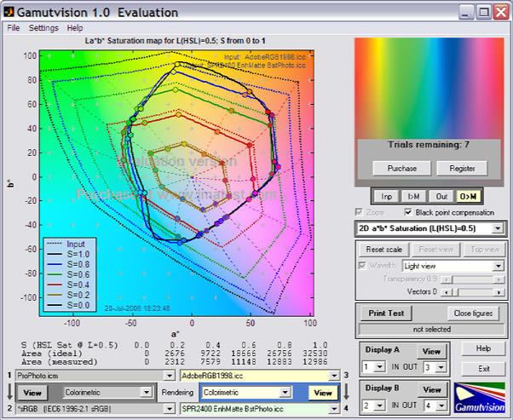This screenshot has height=420, width=513.
Task: Click the left gray View button
Action: [x=32, y=392]
